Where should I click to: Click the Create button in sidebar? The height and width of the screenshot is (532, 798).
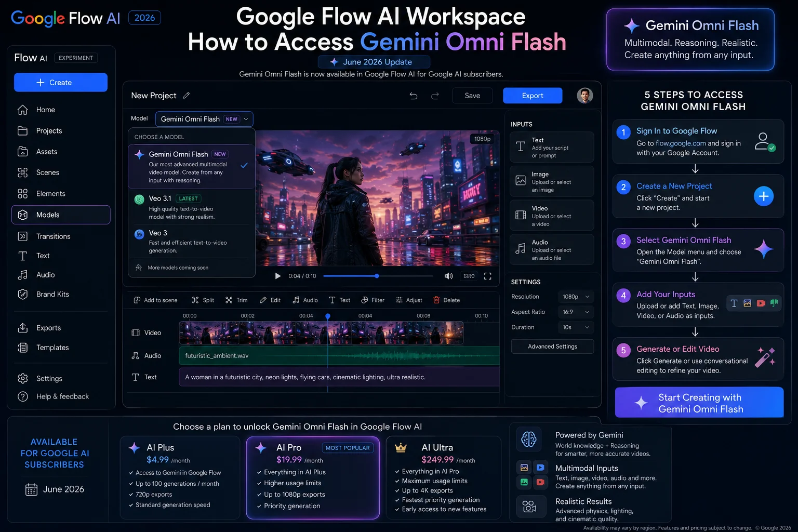[61, 83]
